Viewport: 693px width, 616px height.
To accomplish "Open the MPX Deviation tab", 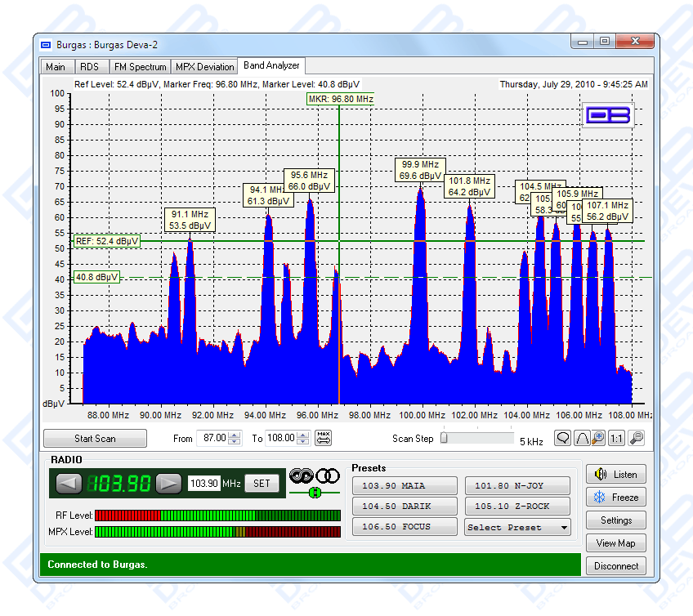I will pyautogui.click(x=204, y=67).
